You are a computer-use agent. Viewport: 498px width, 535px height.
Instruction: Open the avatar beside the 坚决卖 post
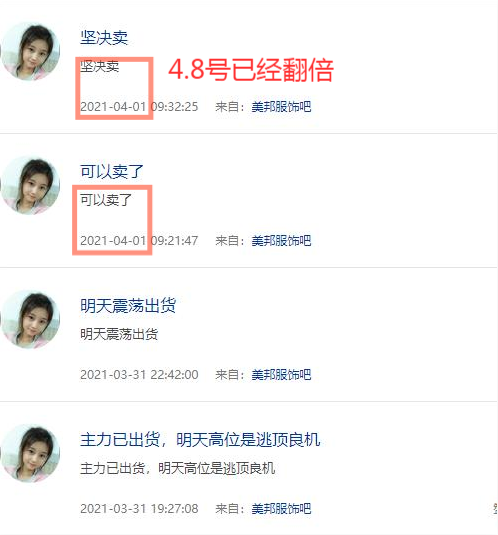[x=30, y=51]
